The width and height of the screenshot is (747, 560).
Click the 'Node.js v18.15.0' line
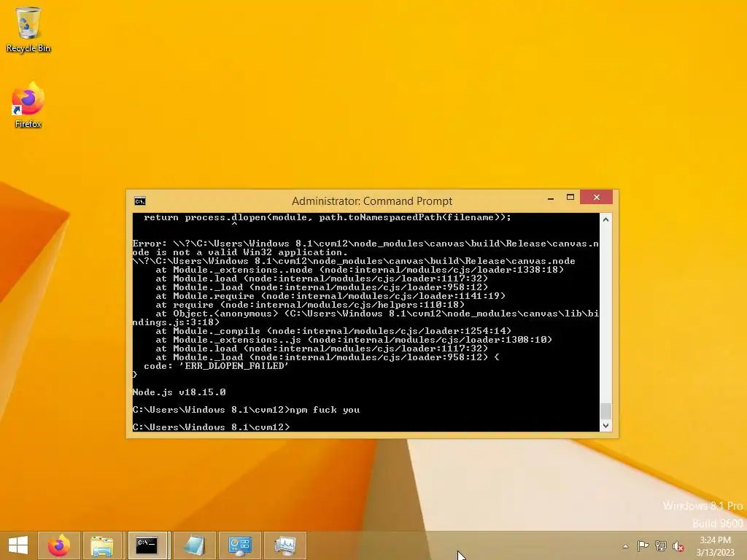(179, 392)
